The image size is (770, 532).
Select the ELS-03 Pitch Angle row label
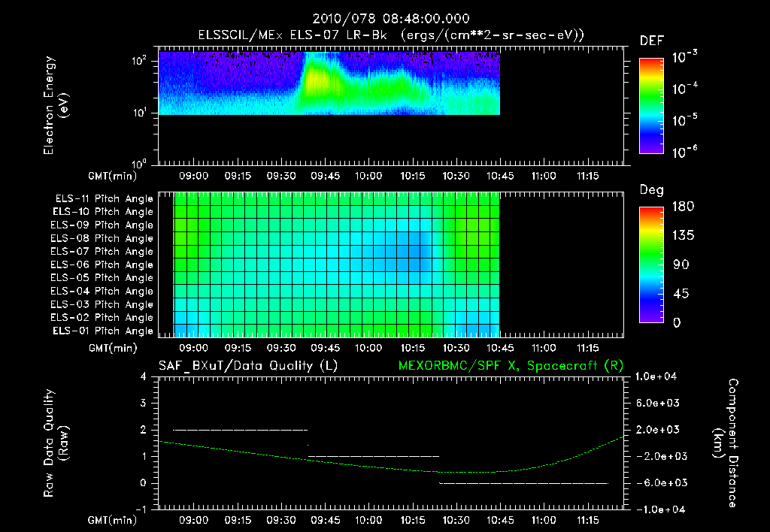[x=102, y=304]
